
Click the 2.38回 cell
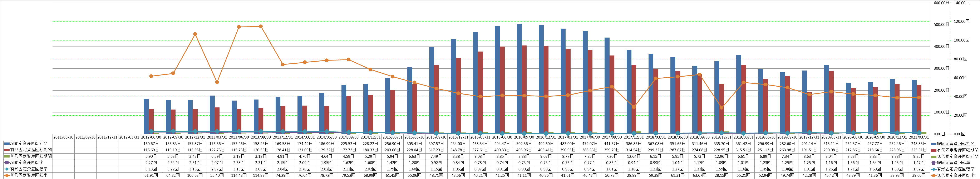click(239, 163)
